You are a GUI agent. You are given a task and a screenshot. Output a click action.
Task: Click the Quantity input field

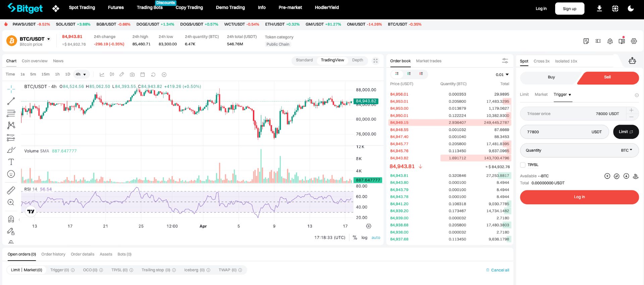click(x=579, y=150)
